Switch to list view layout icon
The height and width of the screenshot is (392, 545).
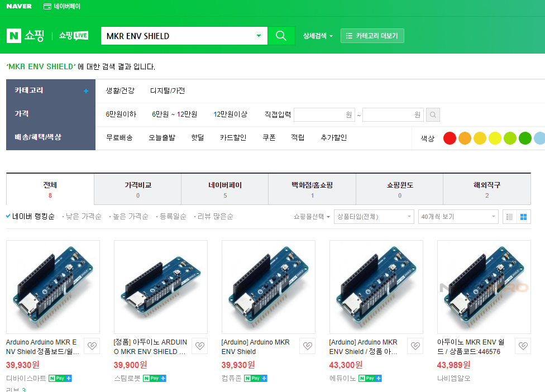[510, 217]
